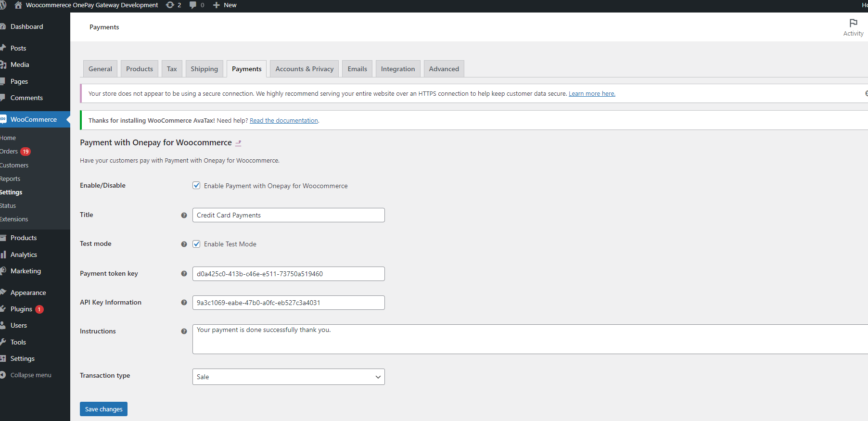Click the help icon beside Test mode
The height and width of the screenshot is (421, 868).
pos(184,244)
